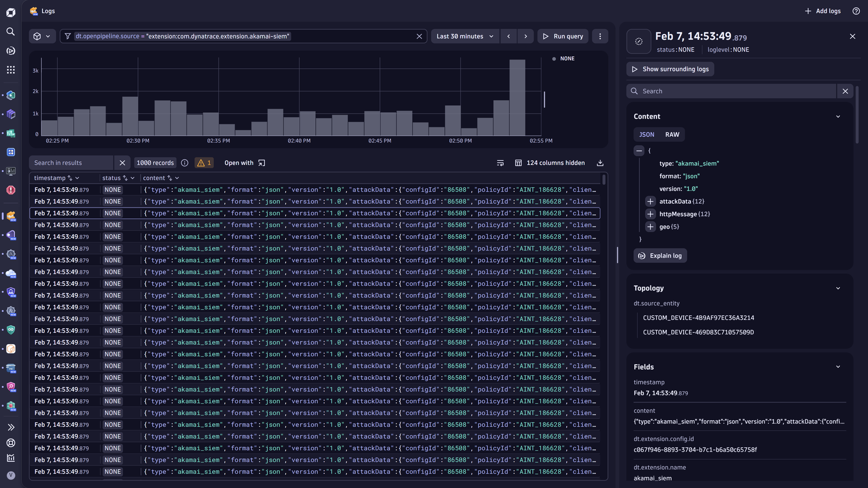The width and height of the screenshot is (868, 488).
Task: Collapse the Topology section chevron
Action: [x=838, y=288]
